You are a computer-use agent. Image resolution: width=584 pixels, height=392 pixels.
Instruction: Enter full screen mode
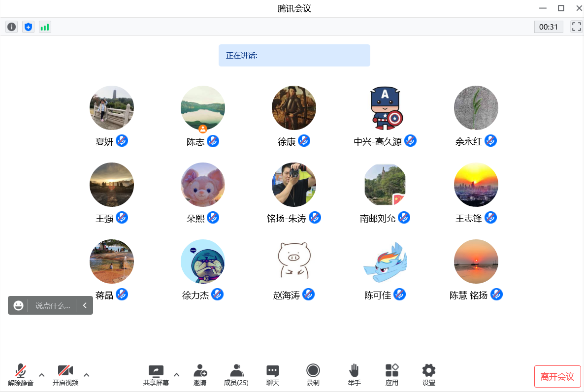(x=576, y=27)
